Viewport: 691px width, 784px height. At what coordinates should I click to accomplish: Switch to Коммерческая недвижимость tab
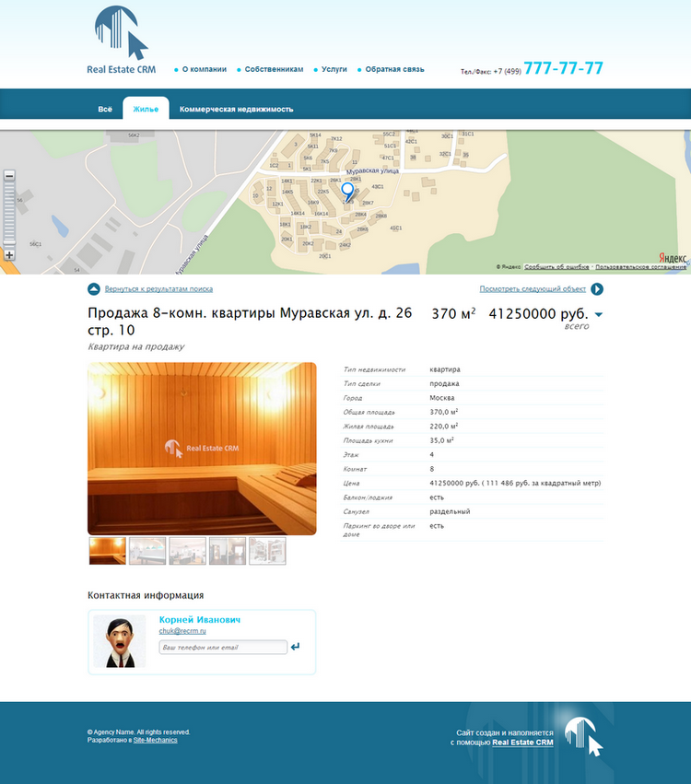[237, 109]
